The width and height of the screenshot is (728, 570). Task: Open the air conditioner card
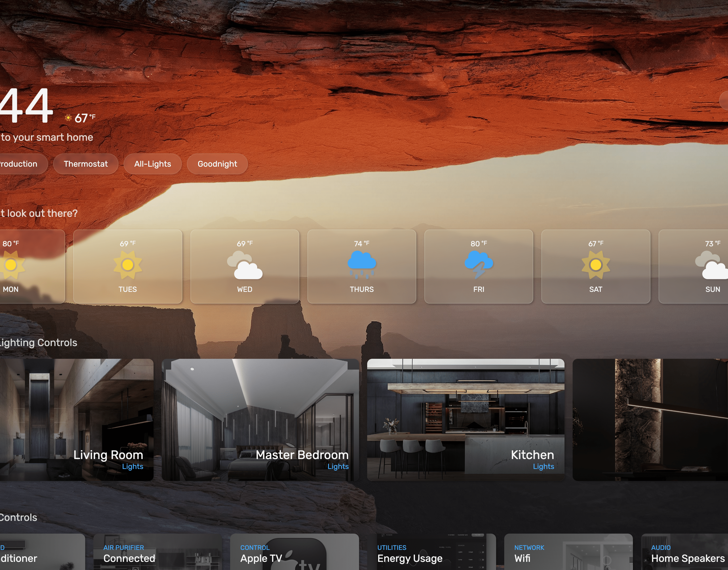[42, 552]
